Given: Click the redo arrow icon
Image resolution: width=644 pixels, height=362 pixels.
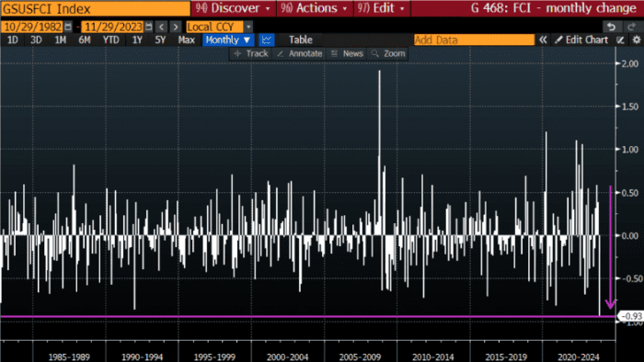Looking at the screenshot, I should pyautogui.click(x=631, y=27).
